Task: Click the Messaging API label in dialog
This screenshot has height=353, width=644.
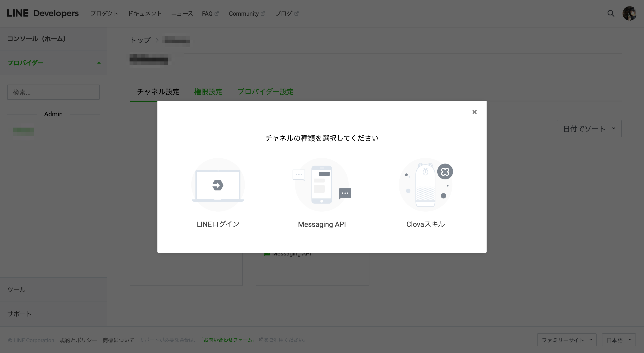Action: tap(322, 224)
